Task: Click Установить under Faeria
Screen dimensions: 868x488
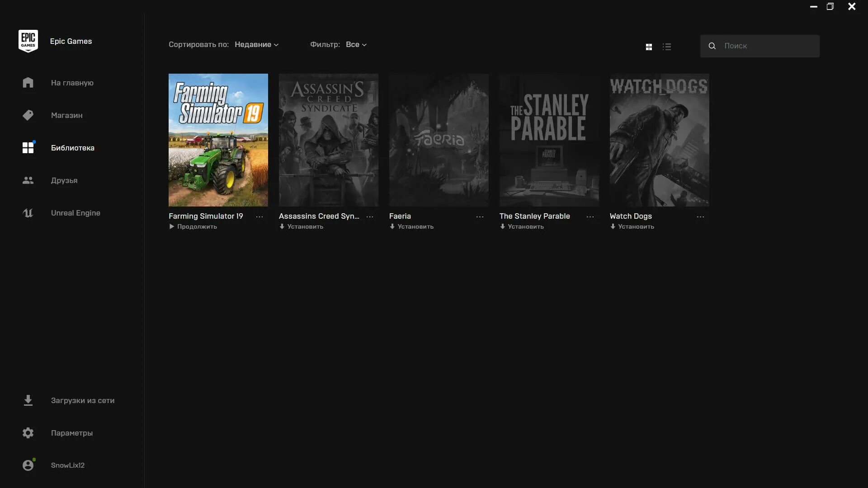Action: point(411,227)
